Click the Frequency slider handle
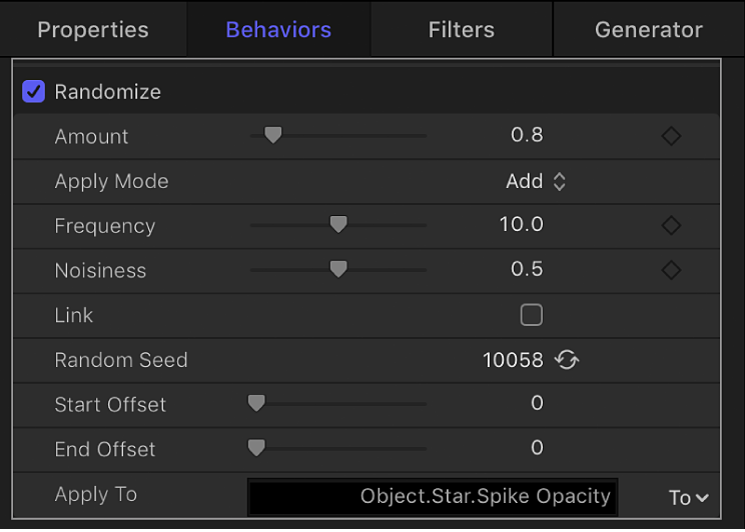 point(338,225)
